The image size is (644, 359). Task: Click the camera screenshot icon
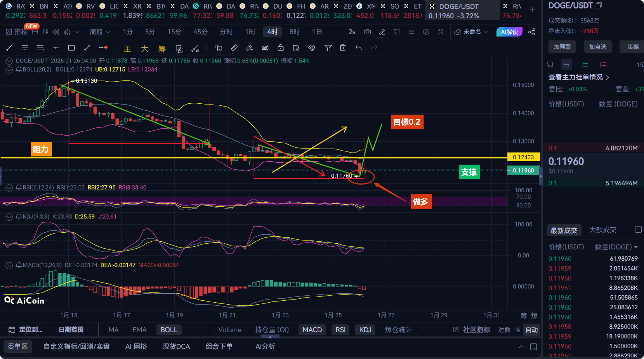coord(367,32)
